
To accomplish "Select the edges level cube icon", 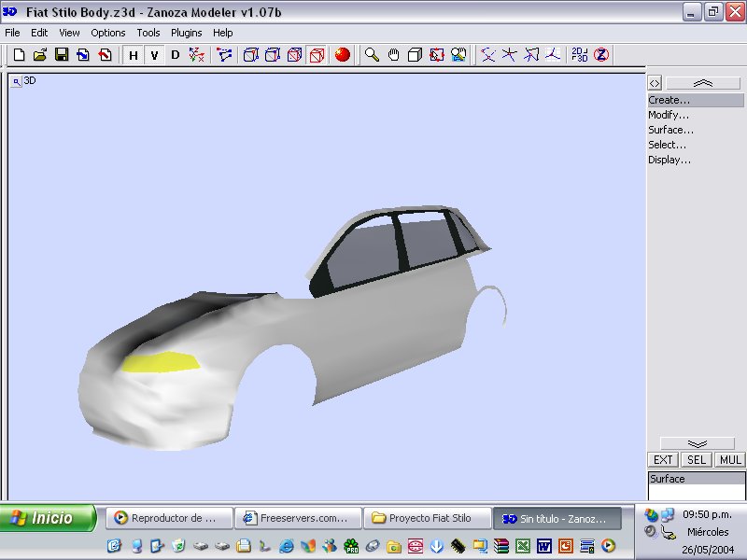I will [x=273, y=55].
